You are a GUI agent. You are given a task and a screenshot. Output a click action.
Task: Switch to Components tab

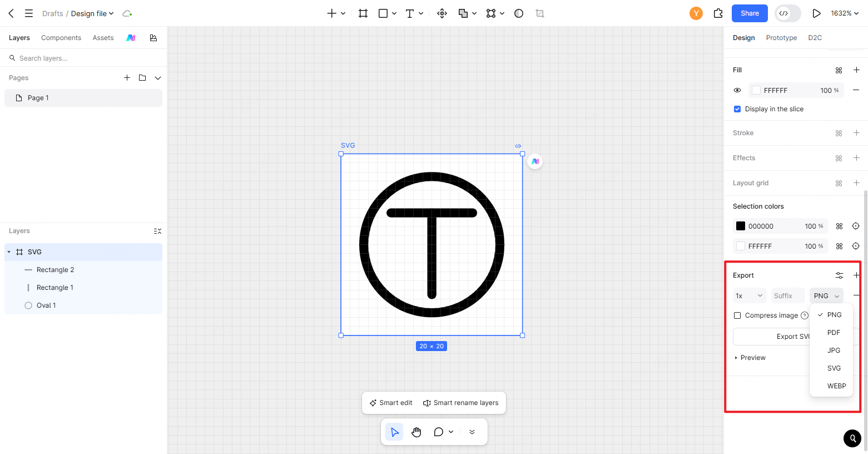[x=61, y=38]
